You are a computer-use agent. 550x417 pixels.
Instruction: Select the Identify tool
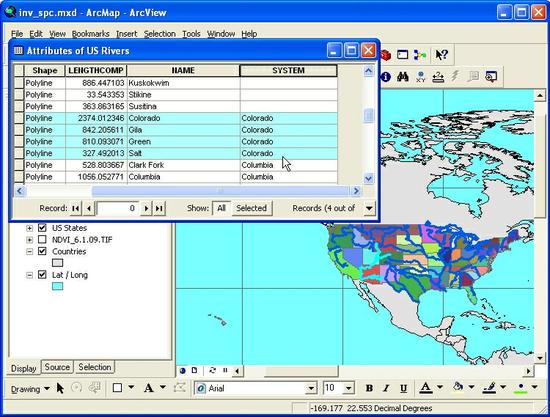386,76
